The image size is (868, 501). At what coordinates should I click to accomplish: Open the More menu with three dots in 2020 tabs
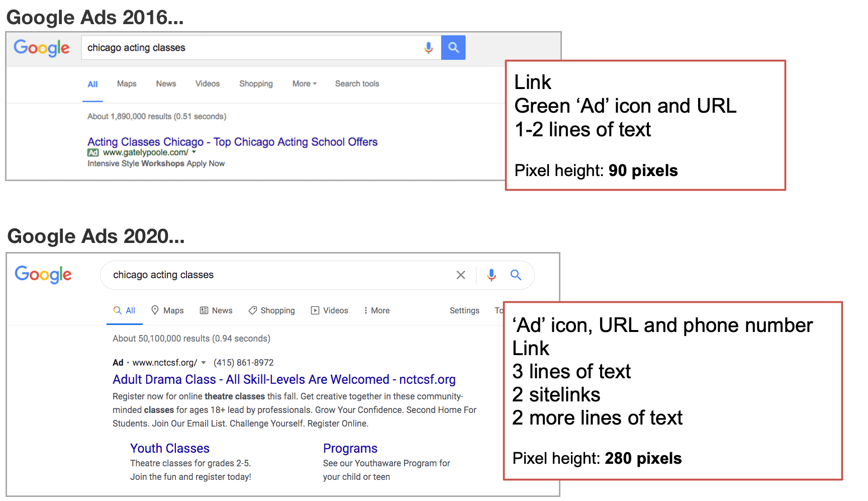(376, 310)
